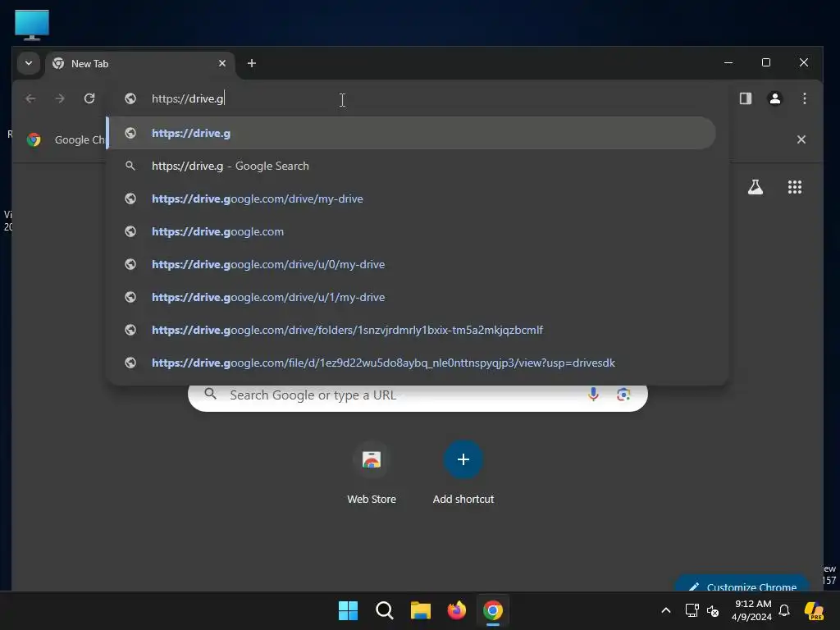Choose the https://drive.g top suggestion
This screenshot has height=630, width=840.
(412, 133)
